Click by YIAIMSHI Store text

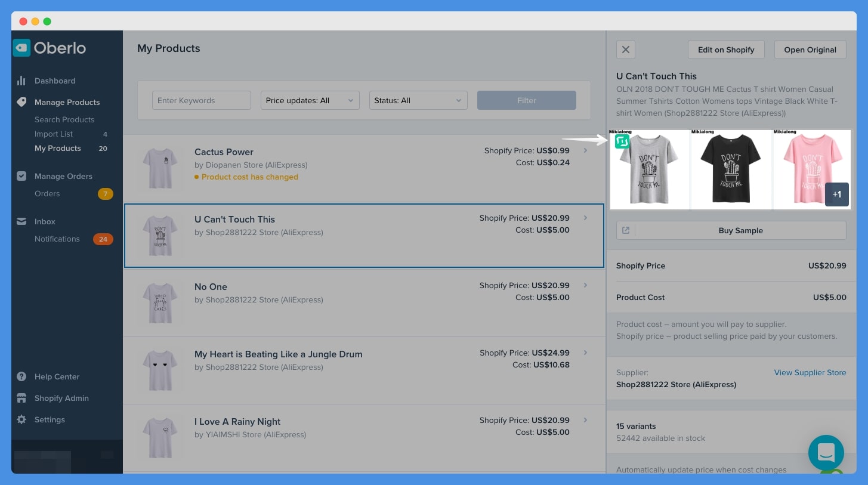click(251, 435)
